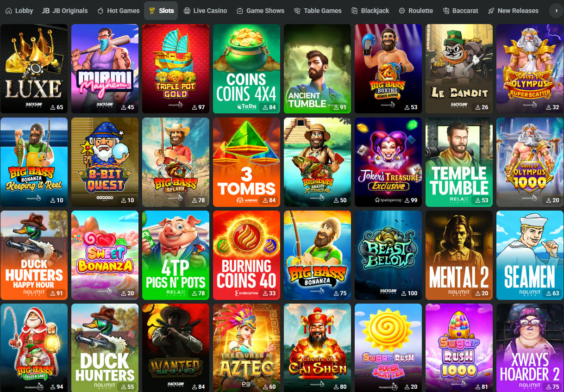564x392 pixels.
Task: Launch Sweet Bonanza game tile
Action: pyautogui.click(x=105, y=255)
